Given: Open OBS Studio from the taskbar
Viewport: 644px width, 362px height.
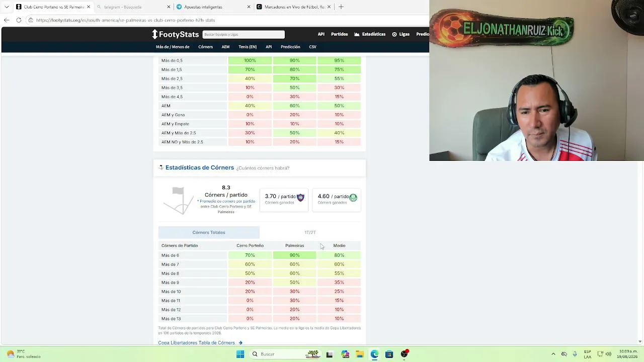Looking at the screenshot, I should click(x=404, y=354).
